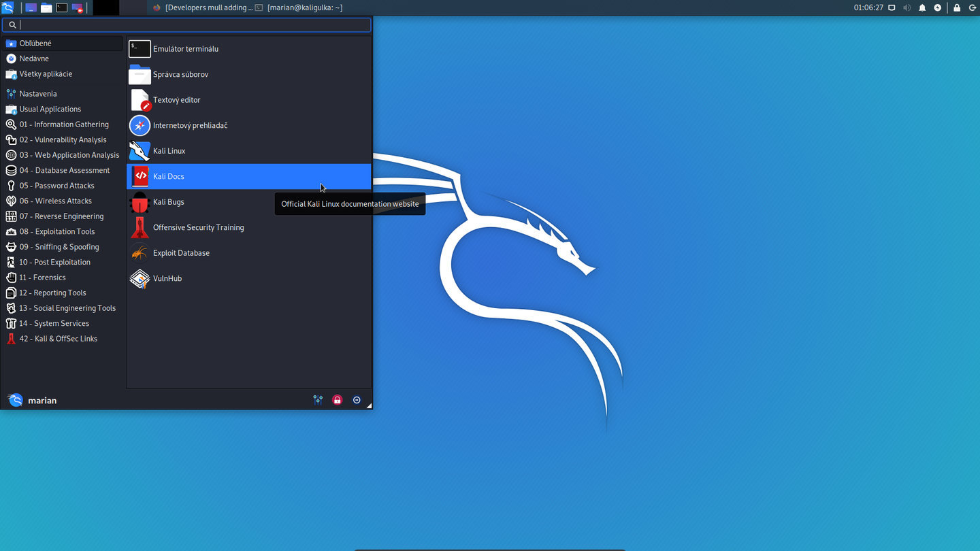Click the Kali dragon menu button in panel
980x551 pixels.
[7, 7]
